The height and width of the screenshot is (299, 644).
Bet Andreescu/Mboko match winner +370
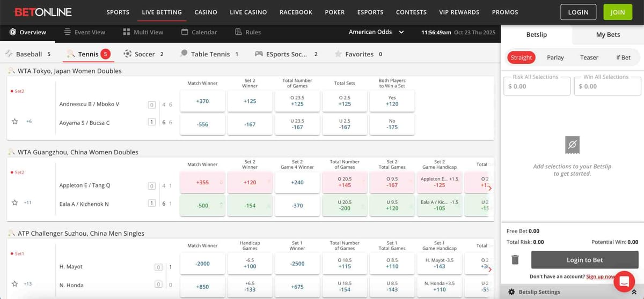[202, 101]
